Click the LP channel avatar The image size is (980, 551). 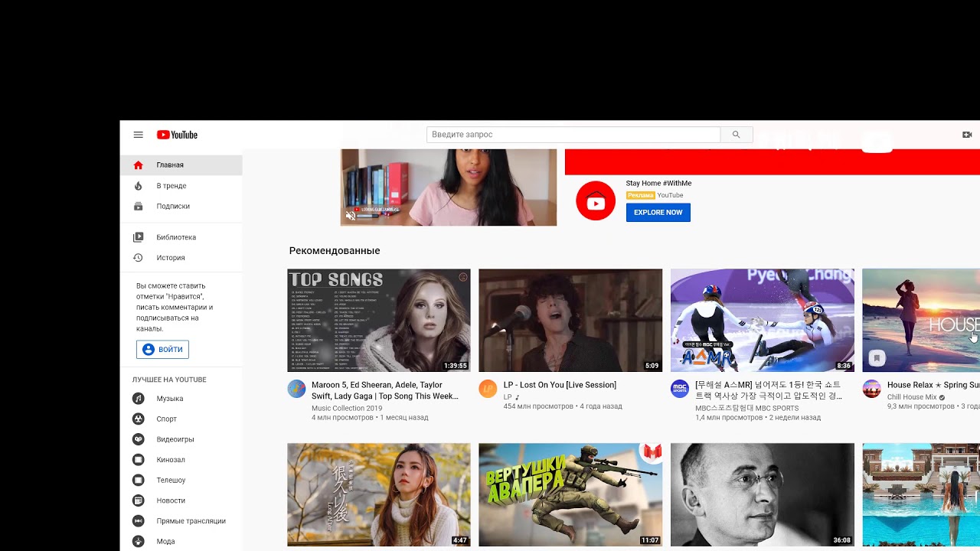[488, 389]
